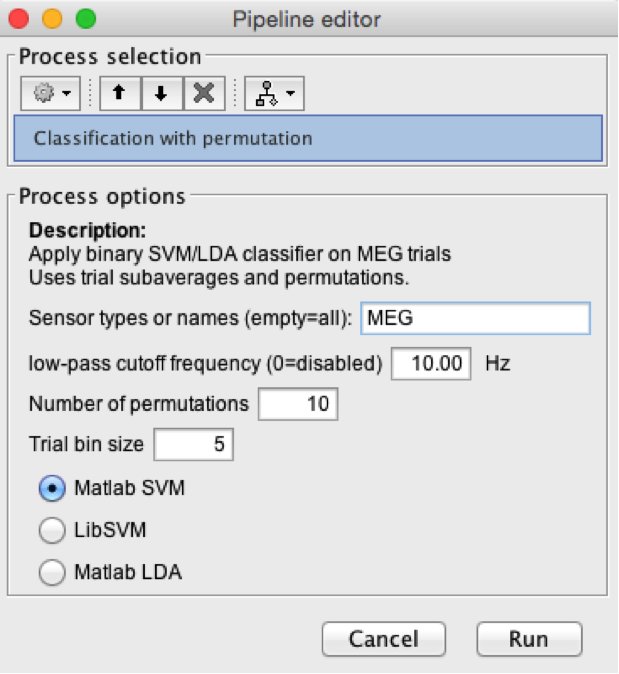This screenshot has height=674, width=619.
Task: Run the pipeline
Action: [528, 639]
